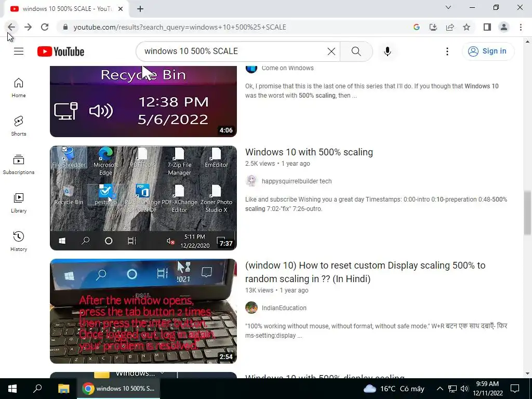Open the 2:54 Dell laptop video thumbnail
Viewport: 532px width, 399px height.
tap(143, 311)
